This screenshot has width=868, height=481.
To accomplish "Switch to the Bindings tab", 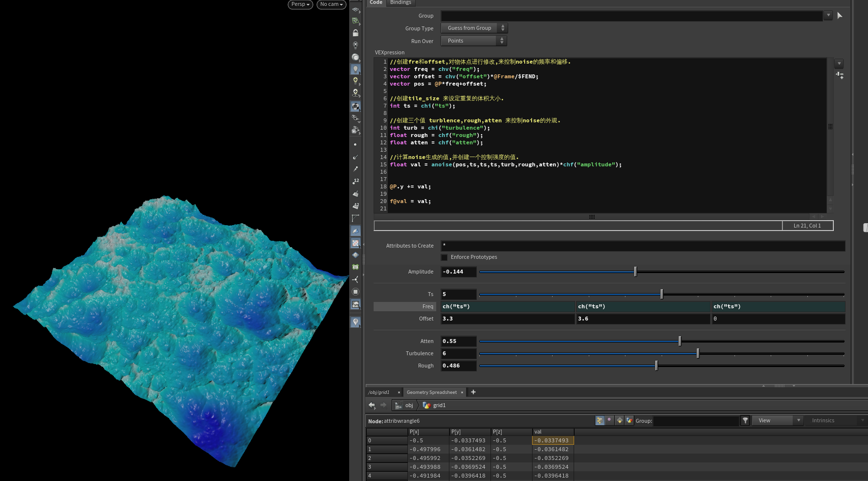I will (x=401, y=3).
